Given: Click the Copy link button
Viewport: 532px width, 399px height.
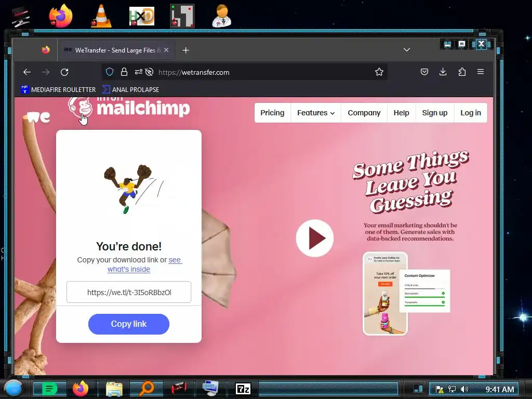Looking at the screenshot, I should coord(129,324).
